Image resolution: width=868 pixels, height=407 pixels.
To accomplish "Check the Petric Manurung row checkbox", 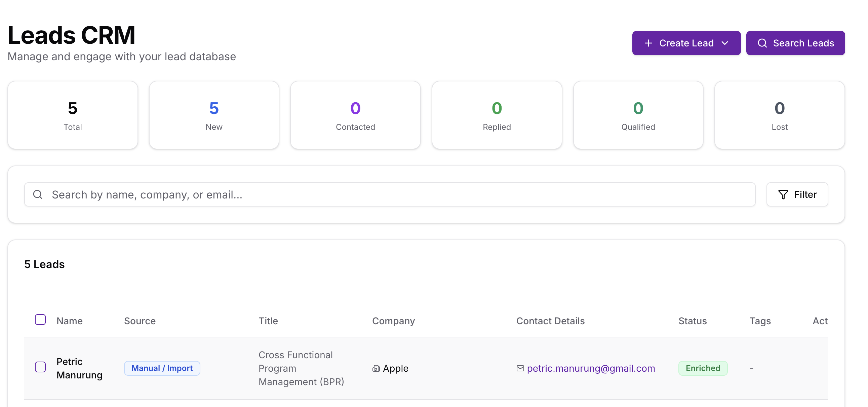I will pyautogui.click(x=40, y=367).
